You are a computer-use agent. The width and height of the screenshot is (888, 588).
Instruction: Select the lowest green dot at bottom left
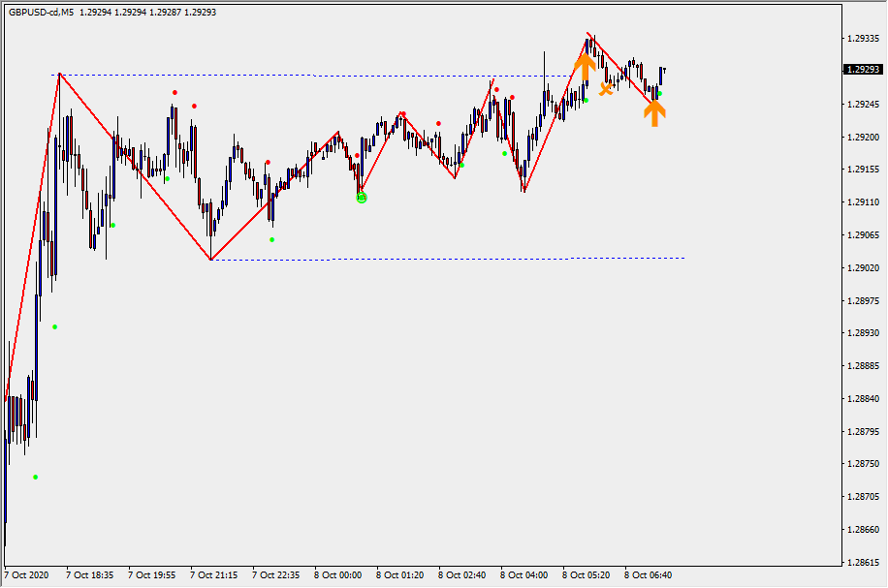point(36,477)
